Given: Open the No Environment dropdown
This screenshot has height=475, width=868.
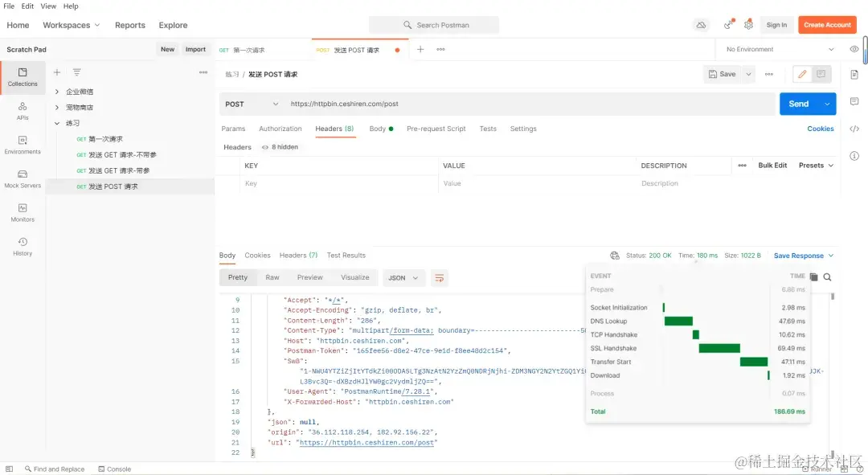Looking at the screenshot, I should click(x=780, y=49).
